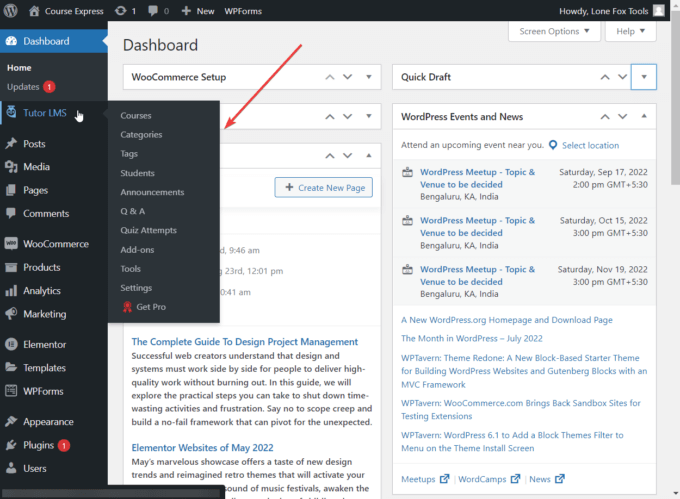680x499 pixels.
Task: Open The Complete Guide To Design Project Management
Action: pos(245,342)
